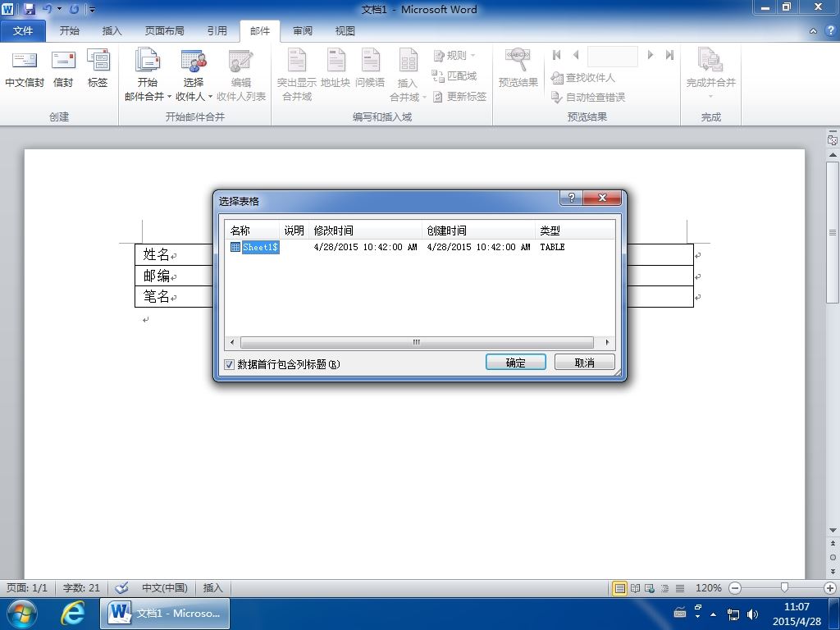Switch to View (视图) tab
The width and height of the screenshot is (840, 630).
(345, 31)
